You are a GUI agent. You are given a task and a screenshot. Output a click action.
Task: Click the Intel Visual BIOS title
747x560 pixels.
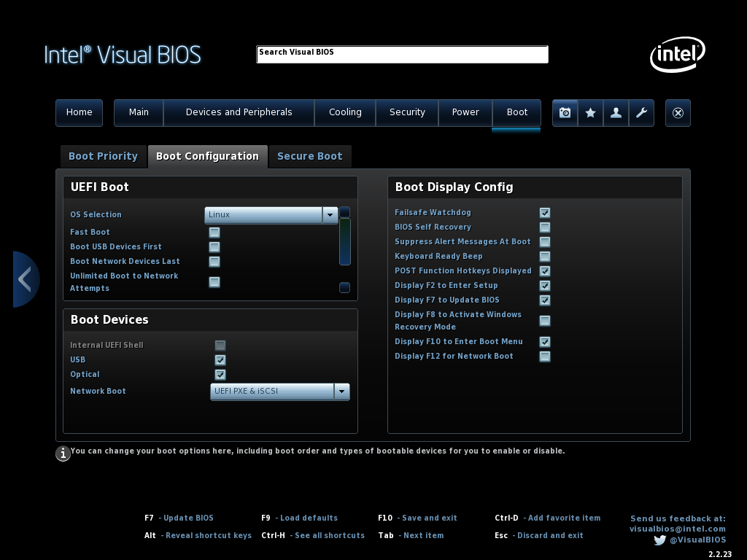click(x=123, y=55)
